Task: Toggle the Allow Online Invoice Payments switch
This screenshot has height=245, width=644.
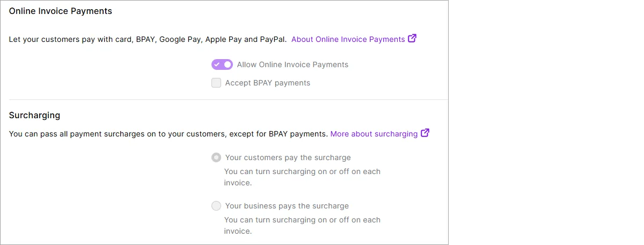Action: [x=222, y=64]
